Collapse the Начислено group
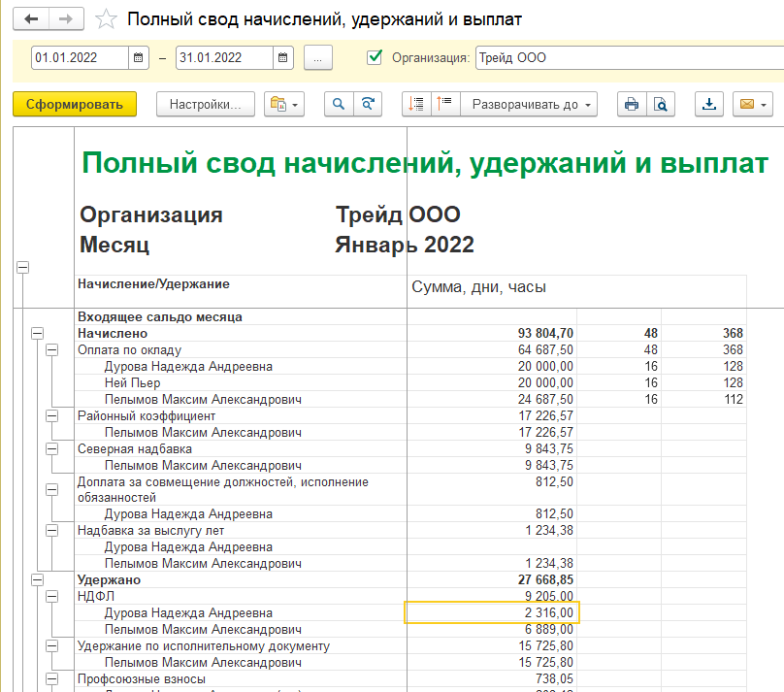This screenshot has width=784, height=692. pos(38,333)
